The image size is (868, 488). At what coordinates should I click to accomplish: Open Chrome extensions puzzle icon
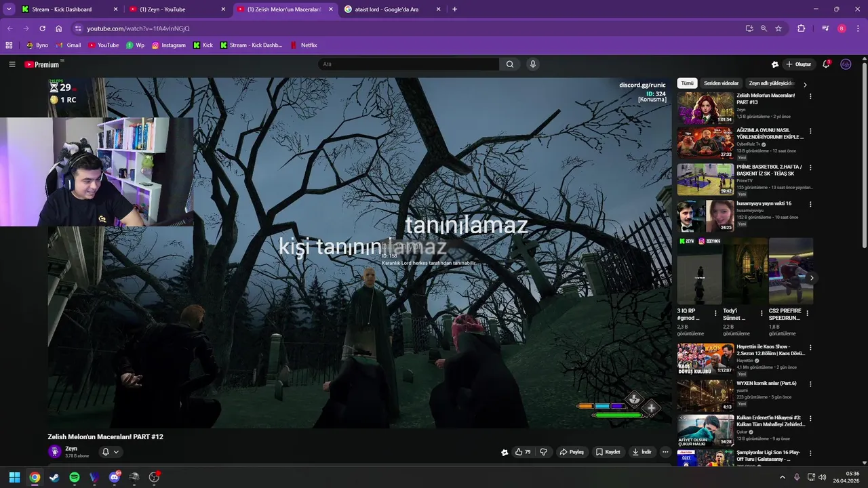point(802,28)
